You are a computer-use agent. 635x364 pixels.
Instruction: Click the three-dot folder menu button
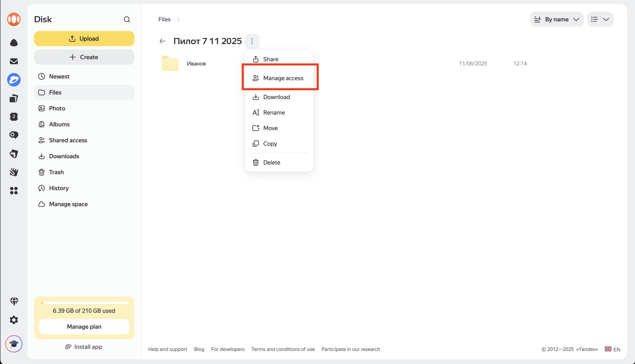(x=252, y=41)
